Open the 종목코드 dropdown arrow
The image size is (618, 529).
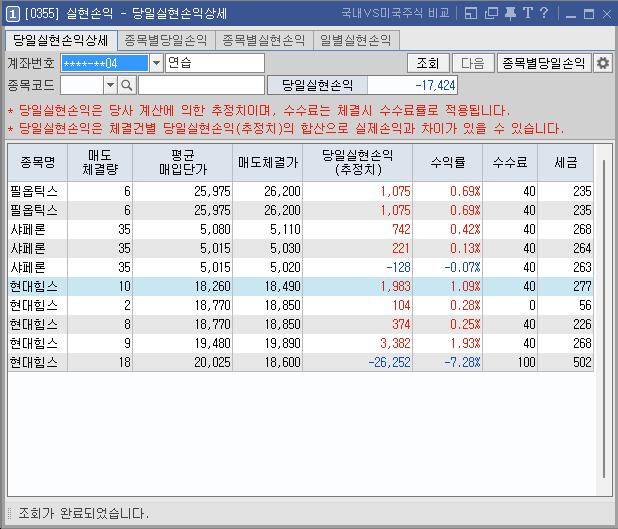click(111, 85)
